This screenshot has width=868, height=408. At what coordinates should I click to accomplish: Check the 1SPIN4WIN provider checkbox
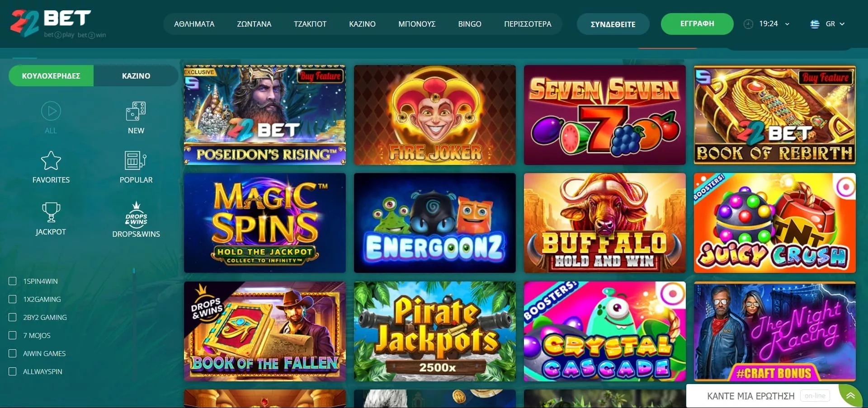tap(13, 281)
